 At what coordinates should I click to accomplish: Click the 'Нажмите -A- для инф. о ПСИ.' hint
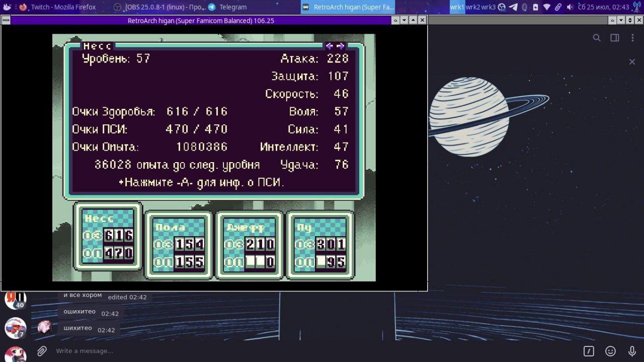[202, 182]
